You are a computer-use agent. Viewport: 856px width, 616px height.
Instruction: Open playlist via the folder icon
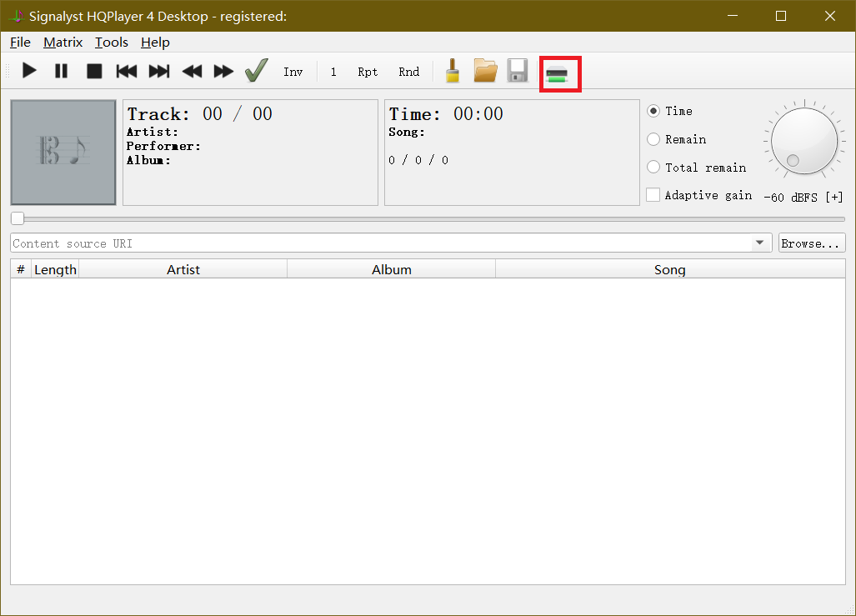485,72
